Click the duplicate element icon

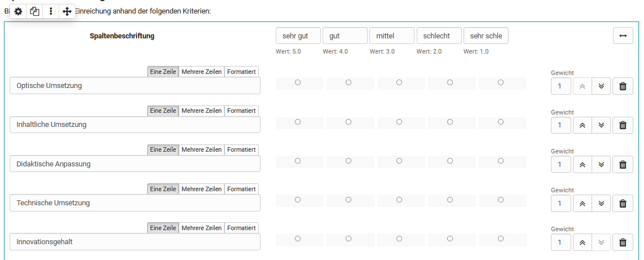point(34,11)
